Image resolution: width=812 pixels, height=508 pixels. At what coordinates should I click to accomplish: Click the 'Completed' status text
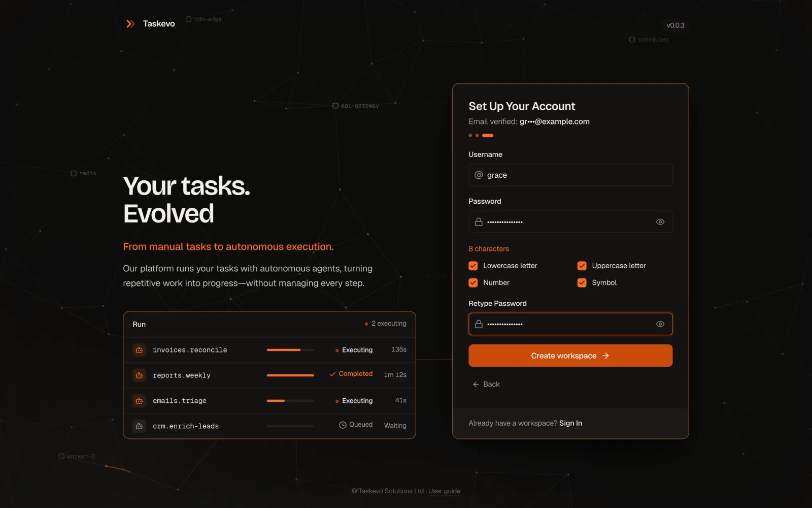356,374
